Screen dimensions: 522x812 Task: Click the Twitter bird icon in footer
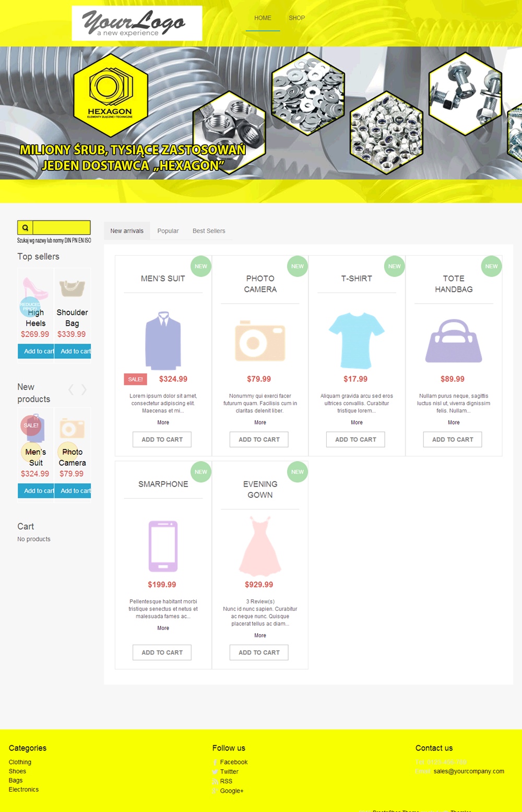tap(215, 772)
